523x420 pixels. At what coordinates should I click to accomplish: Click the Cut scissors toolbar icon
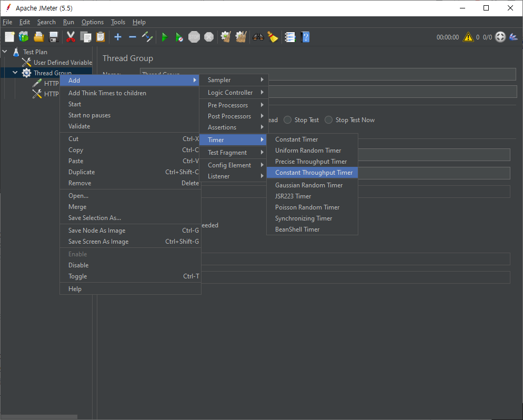(71, 37)
